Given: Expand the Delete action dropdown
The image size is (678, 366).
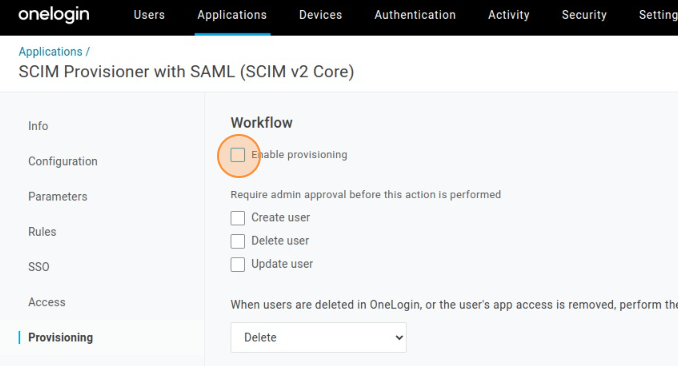Looking at the screenshot, I should pyautogui.click(x=319, y=337).
